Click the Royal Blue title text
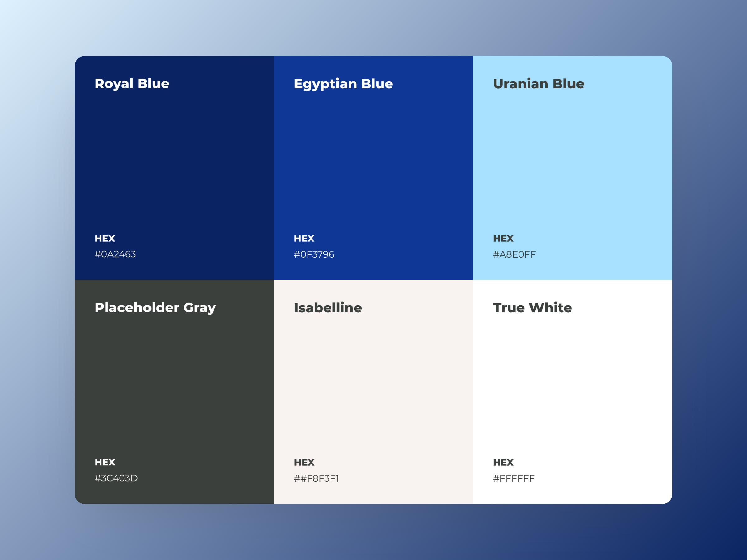 (x=132, y=84)
